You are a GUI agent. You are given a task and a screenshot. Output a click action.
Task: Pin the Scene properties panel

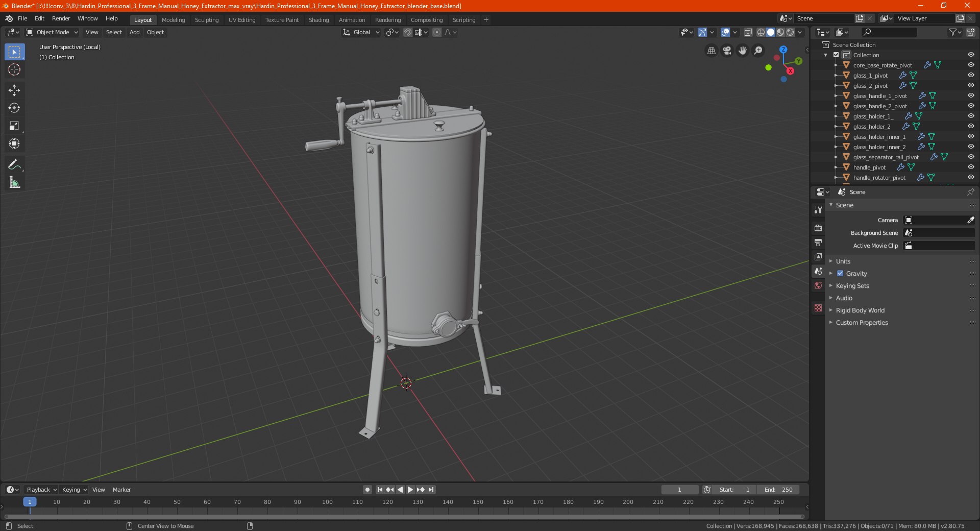970,192
